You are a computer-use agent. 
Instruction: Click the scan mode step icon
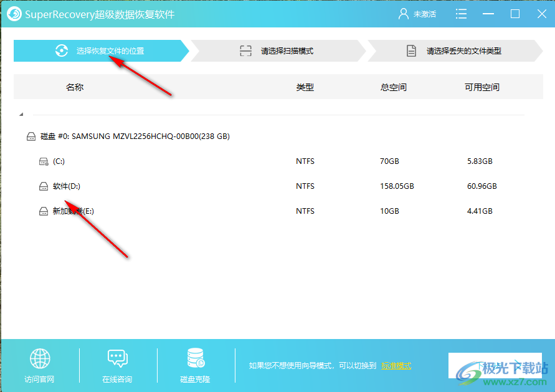pyautogui.click(x=245, y=50)
